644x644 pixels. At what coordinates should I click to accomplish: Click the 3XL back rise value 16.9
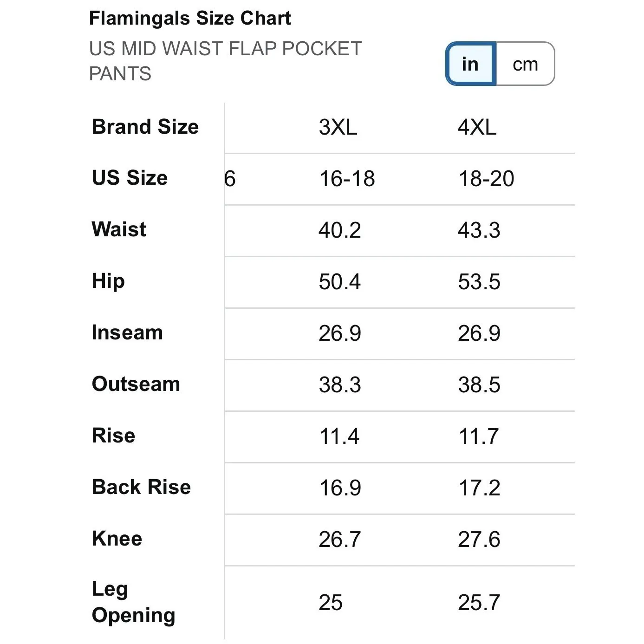pyautogui.click(x=340, y=488)
